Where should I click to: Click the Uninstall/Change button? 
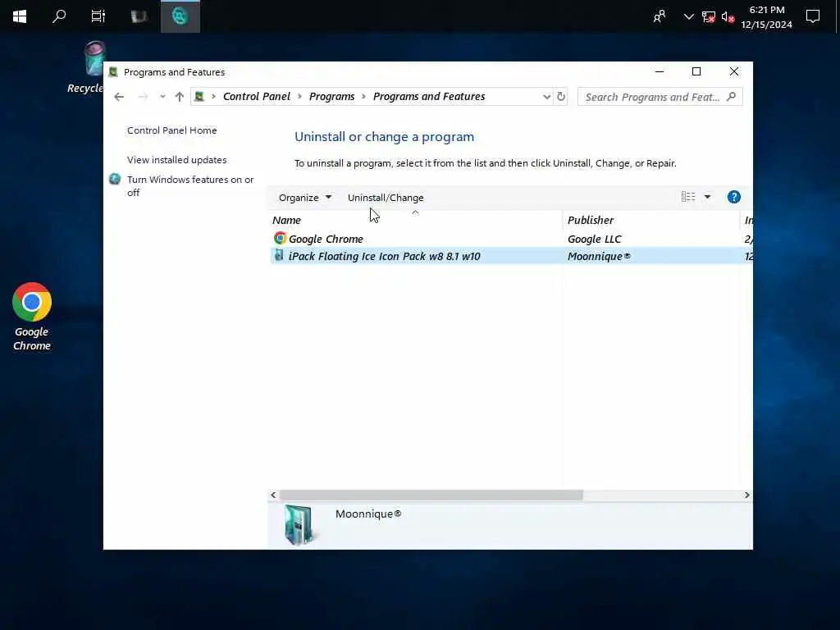[386, 198]
